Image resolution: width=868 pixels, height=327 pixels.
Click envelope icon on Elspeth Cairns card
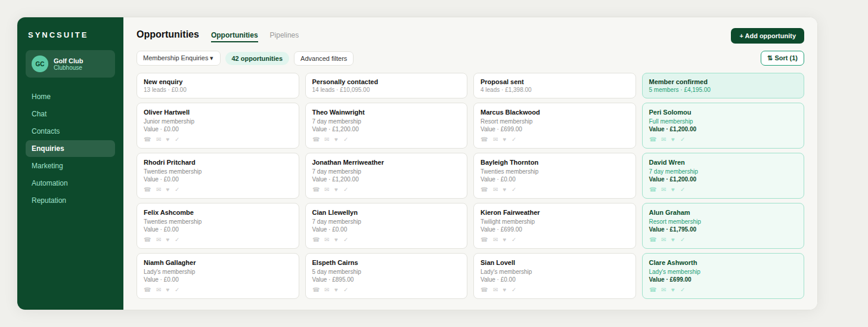coord(327,289)
